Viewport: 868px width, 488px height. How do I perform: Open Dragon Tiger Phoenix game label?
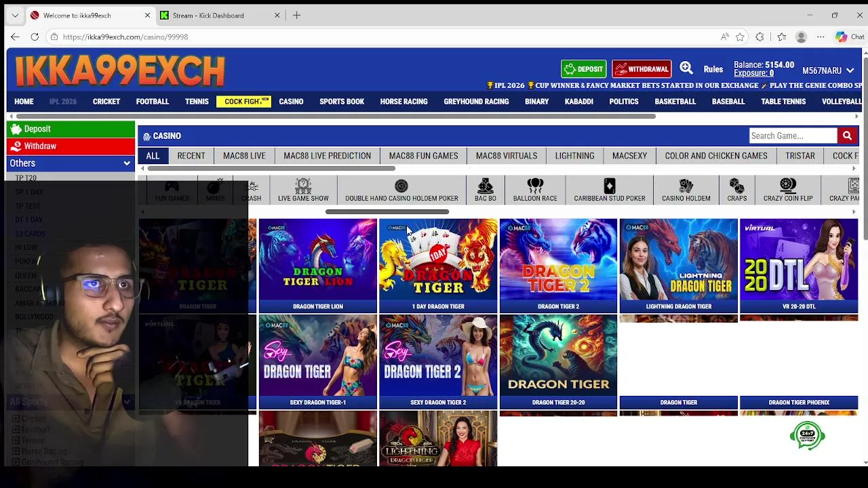(x=799, y=403)
